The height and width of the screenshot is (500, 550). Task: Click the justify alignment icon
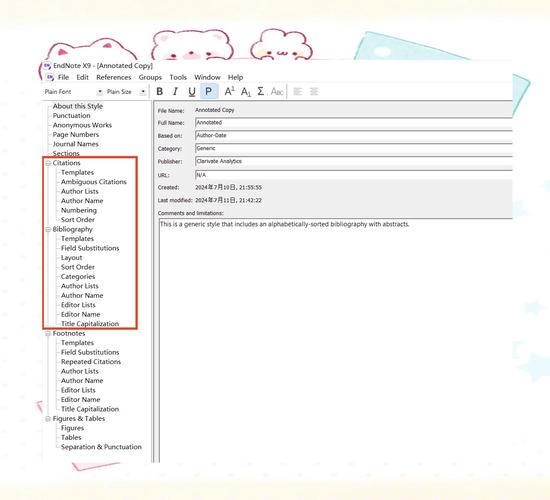(314, 92)
